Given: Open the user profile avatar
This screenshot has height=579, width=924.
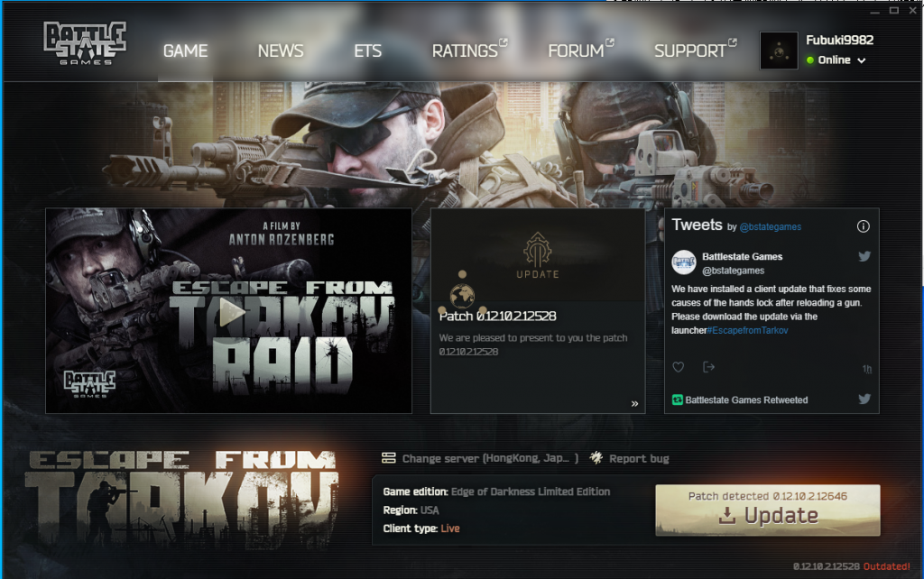Looking at the screenshot, I should pos(779,51).
